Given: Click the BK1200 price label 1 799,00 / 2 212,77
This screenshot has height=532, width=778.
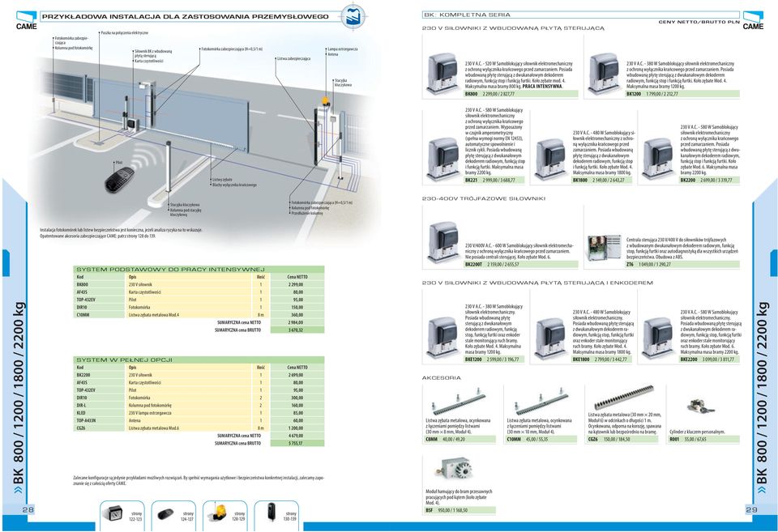Looking at the screenshot, I should pos(662,94).
